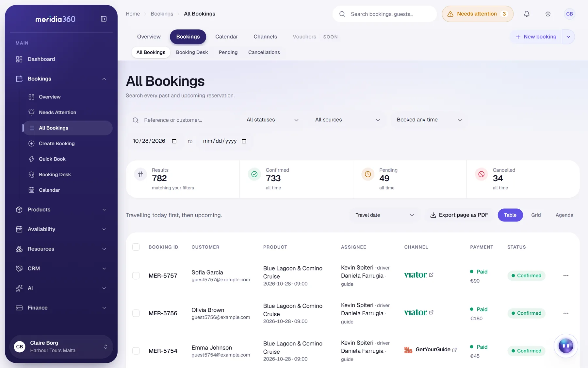
Task: Open Booking Desk in sidebar
Action: (68, 175)
